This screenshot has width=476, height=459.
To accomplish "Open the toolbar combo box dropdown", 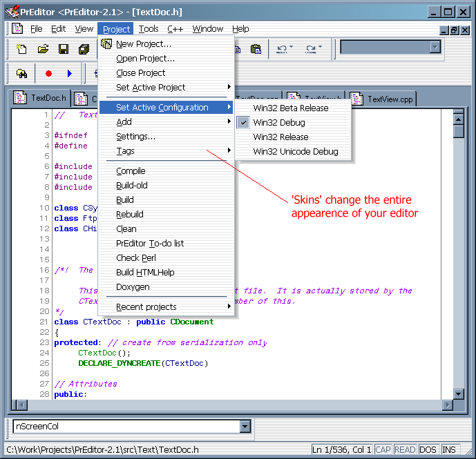I will [435, 48].
